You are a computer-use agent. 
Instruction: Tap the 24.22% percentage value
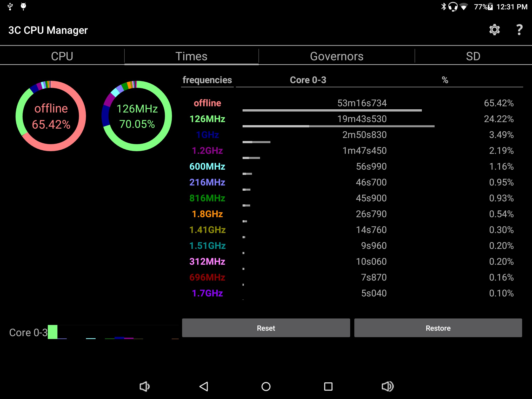(x=499, y=119)
